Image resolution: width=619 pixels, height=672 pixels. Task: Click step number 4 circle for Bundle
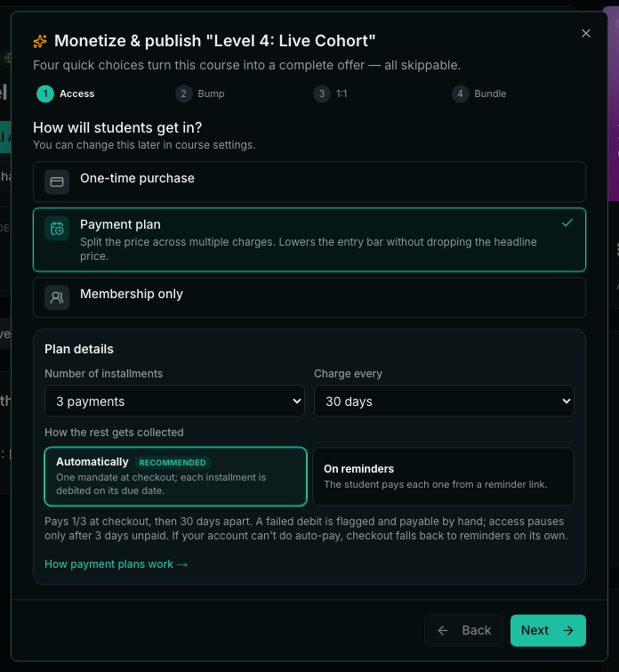tap(460, 93)
